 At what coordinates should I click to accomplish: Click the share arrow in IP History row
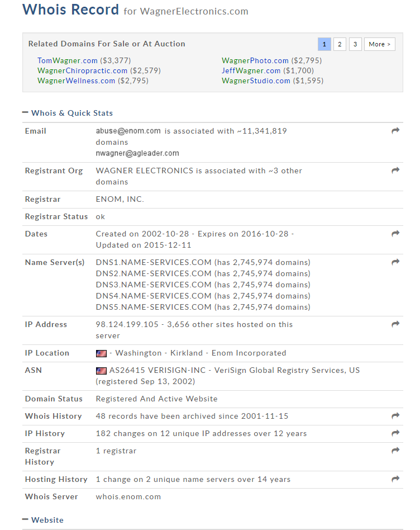[395, 433]
